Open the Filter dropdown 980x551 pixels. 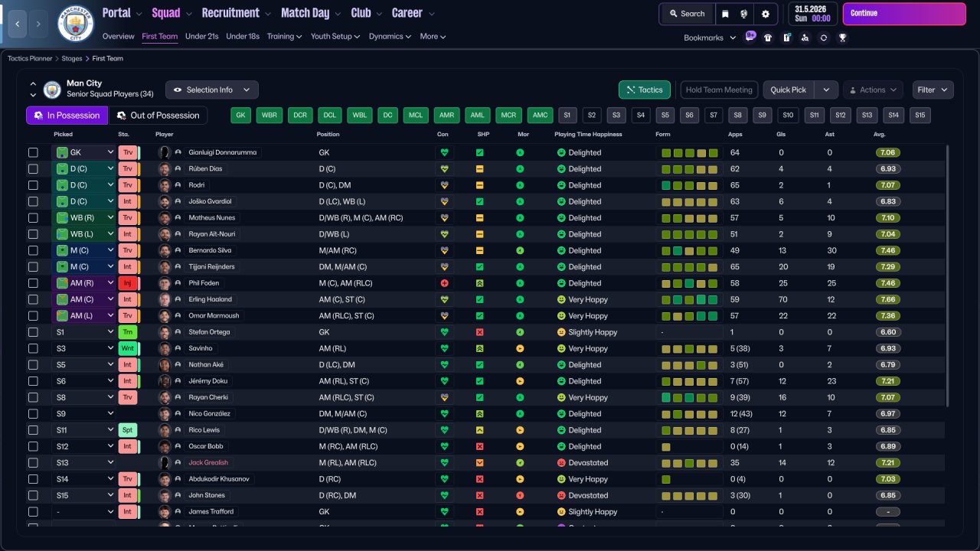click(933, 90)
